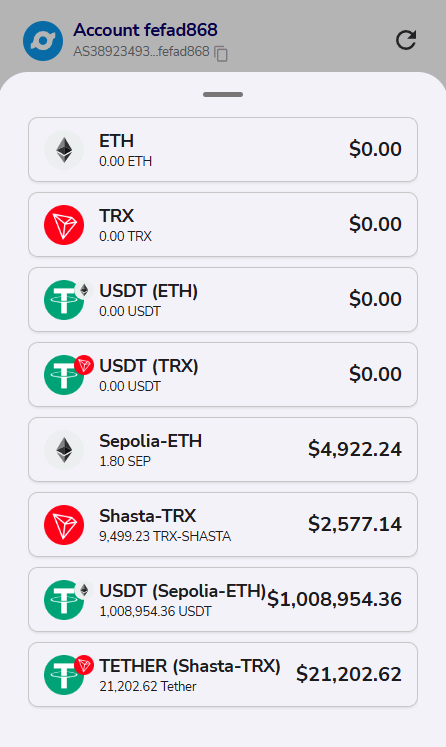Image resolution: width=446 pixels, height=747 pixels.
Task: Open the $1,008,954.36 USDT Sepolia balance
Action: click(334, 599)
